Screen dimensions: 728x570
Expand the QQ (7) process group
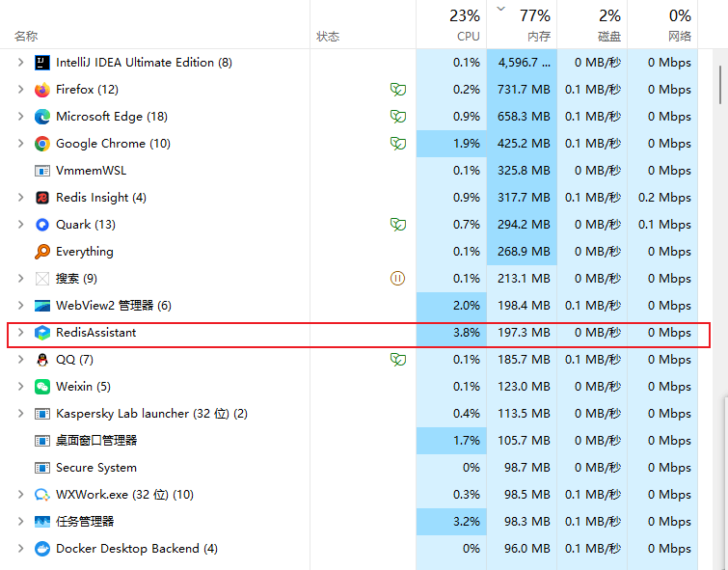pyautogui.click(x=20, y=360)
